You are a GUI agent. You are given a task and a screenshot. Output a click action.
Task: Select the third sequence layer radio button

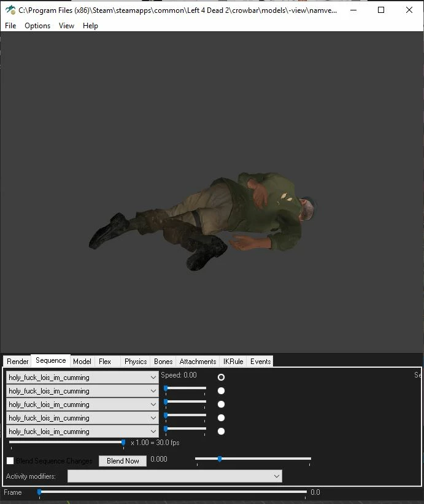(x=221, y=404)
